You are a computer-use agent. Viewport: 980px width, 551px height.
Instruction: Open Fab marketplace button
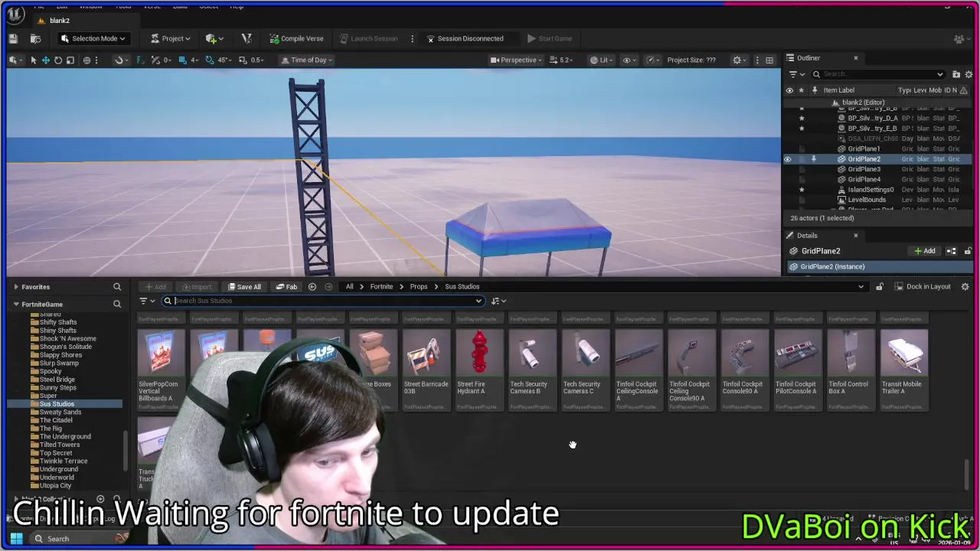tap(286, 287)
